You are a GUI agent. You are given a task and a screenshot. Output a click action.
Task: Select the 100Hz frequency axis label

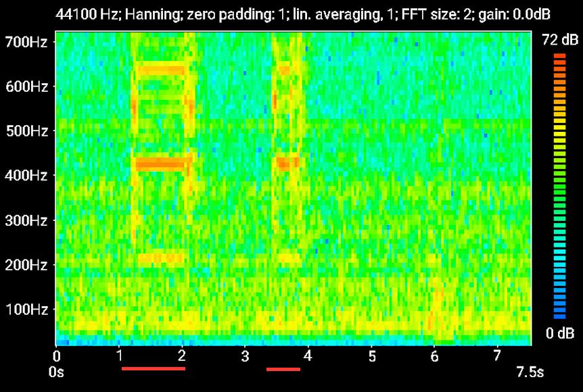tap(26, 310)
